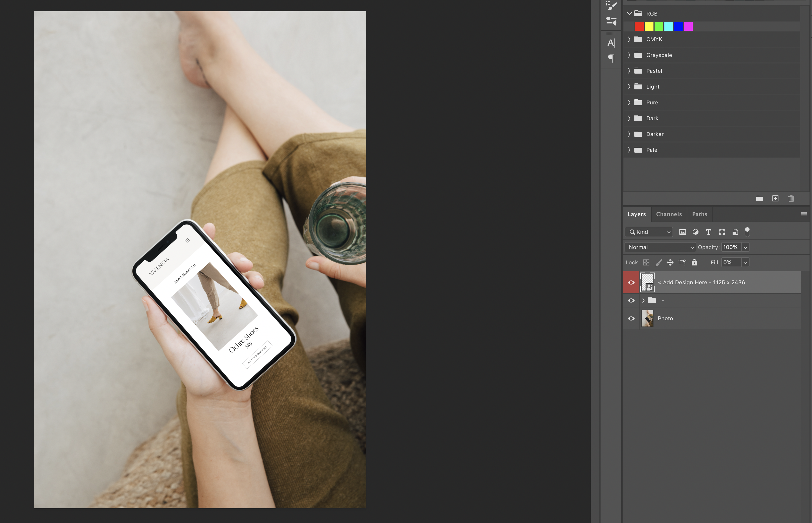Open the Normal blend mode dropdown
Image resolution: width=812 pixels, height=523 pixels.
pos(660,247)
